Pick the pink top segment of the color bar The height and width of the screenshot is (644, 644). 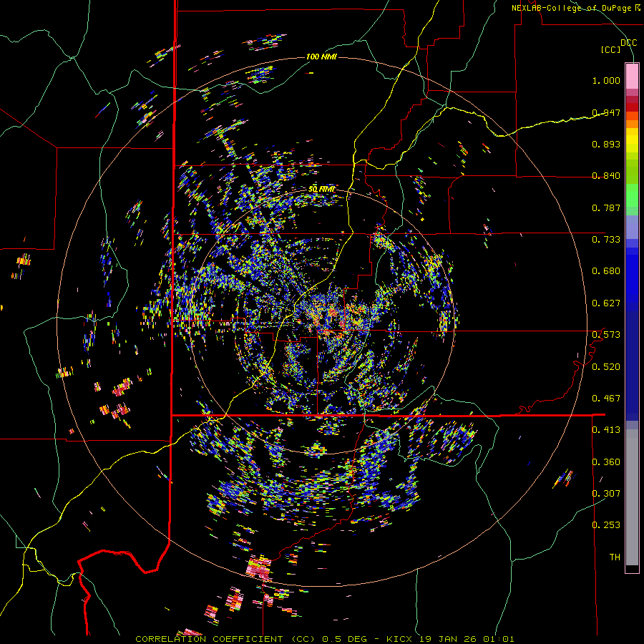pyautogui.click(x=632, y=77)
